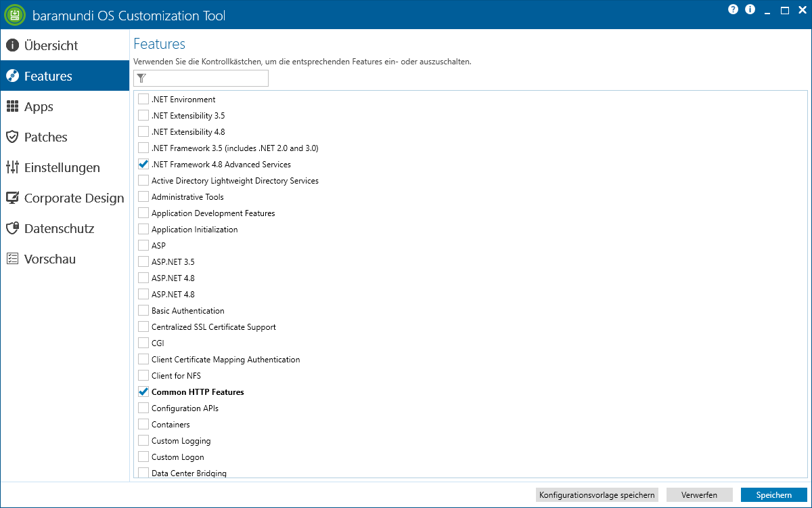Screen dimensions: 812x508
Task: Click the Apps grid icon
Action: pos(12,106)
